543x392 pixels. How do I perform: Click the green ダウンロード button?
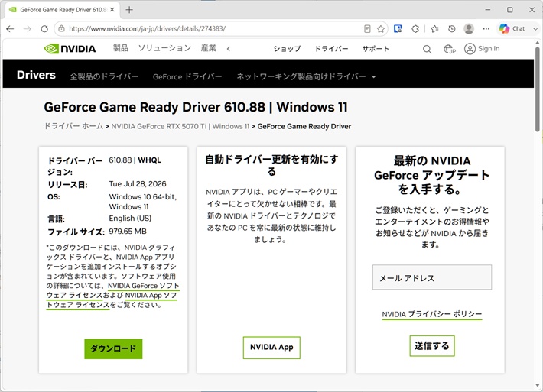(x=113, y=348)
